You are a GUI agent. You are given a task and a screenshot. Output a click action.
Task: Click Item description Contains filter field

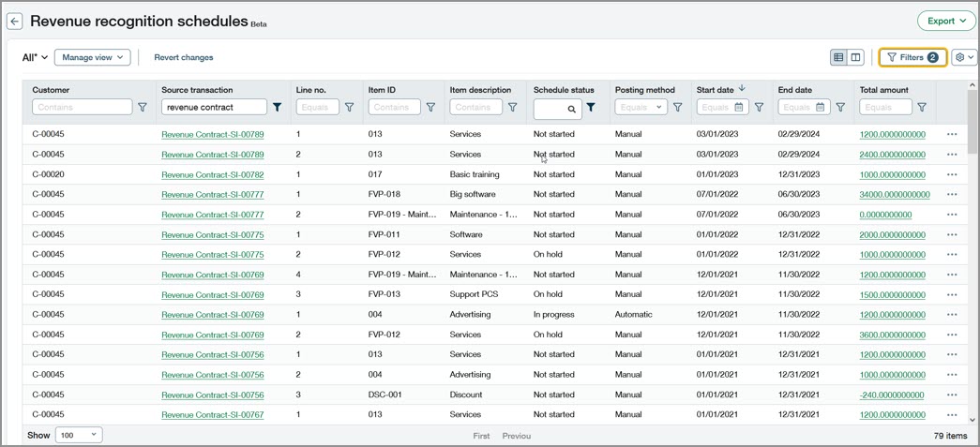tap(475, 108)
